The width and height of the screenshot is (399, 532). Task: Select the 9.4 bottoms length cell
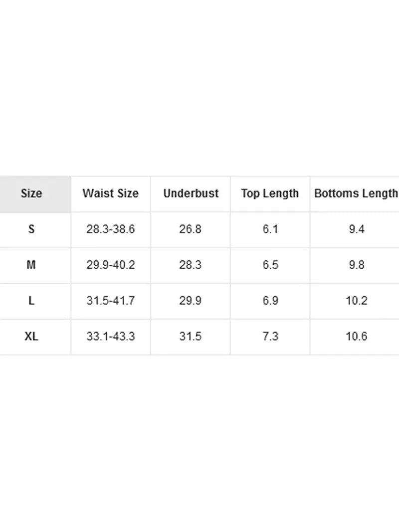coord(356,229)
